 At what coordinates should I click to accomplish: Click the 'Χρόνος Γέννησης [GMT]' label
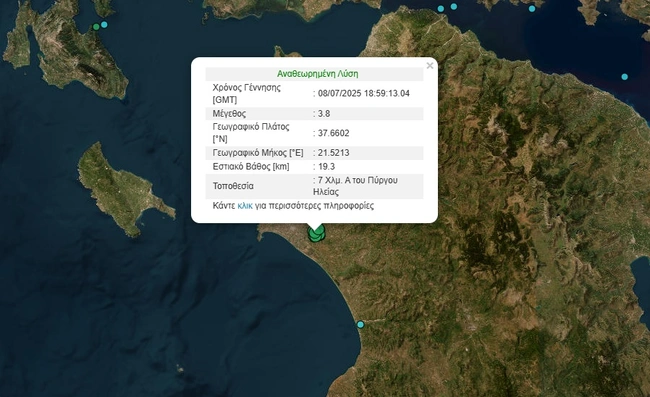(x=247, y=94)
